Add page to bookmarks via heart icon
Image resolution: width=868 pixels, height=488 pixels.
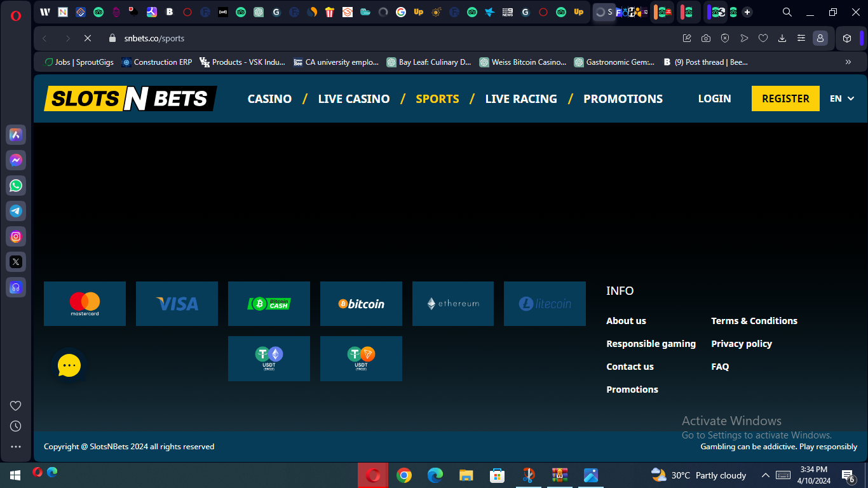763,38
